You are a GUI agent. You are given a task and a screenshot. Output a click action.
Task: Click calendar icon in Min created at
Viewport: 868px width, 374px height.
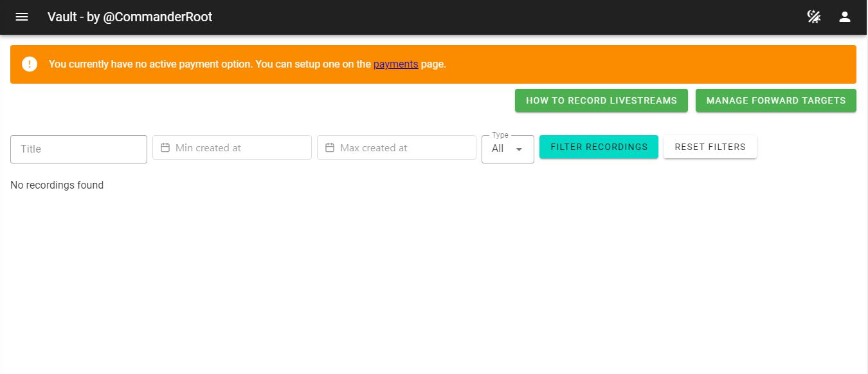[165, 147]
